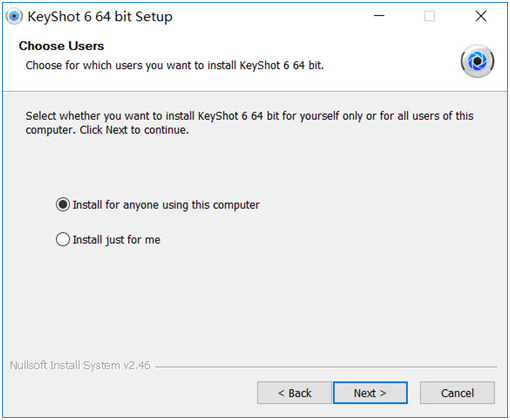Screen dimensions: 510x420
Task: Click the line right of the Nullsoft text
Action: pos(326,367)
